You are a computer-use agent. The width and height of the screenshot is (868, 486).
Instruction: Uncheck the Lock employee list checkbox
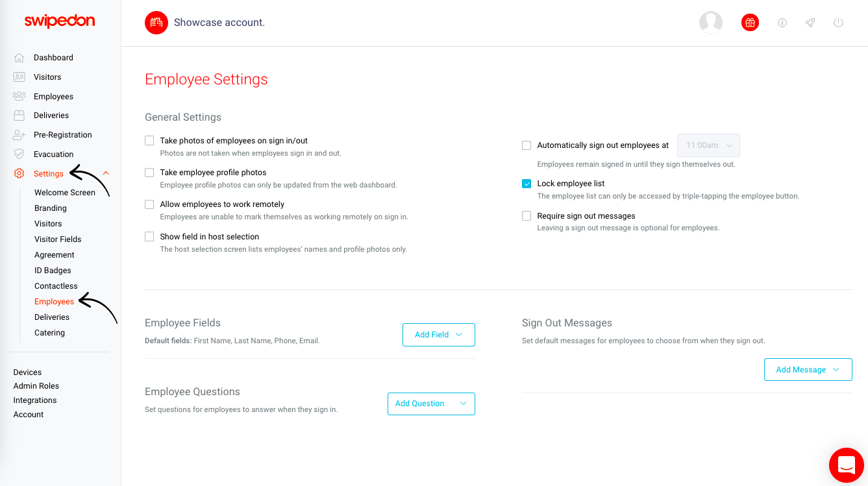[x=527, y=184]
